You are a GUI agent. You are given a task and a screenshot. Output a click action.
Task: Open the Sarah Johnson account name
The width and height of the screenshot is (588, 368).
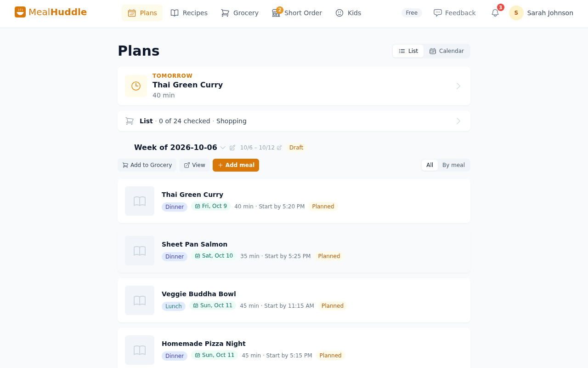(550, 13)
